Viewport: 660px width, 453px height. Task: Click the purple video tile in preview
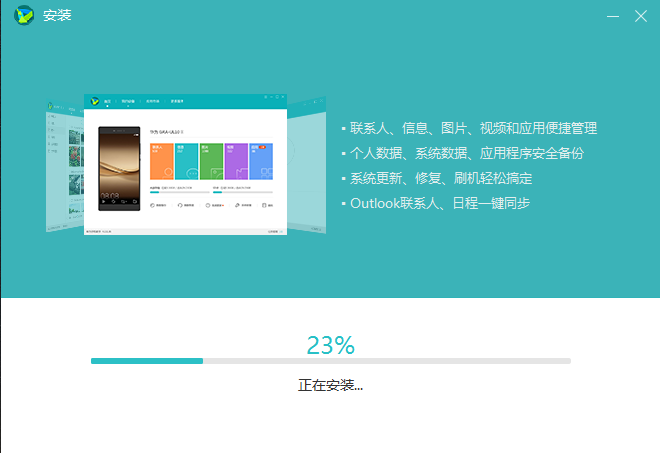[236, 161]
